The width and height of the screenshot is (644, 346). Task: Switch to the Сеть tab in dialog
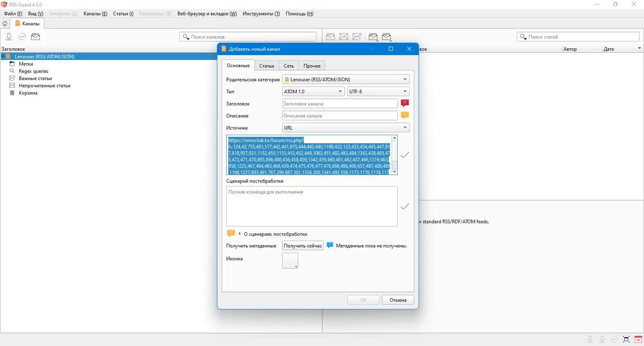289,66
